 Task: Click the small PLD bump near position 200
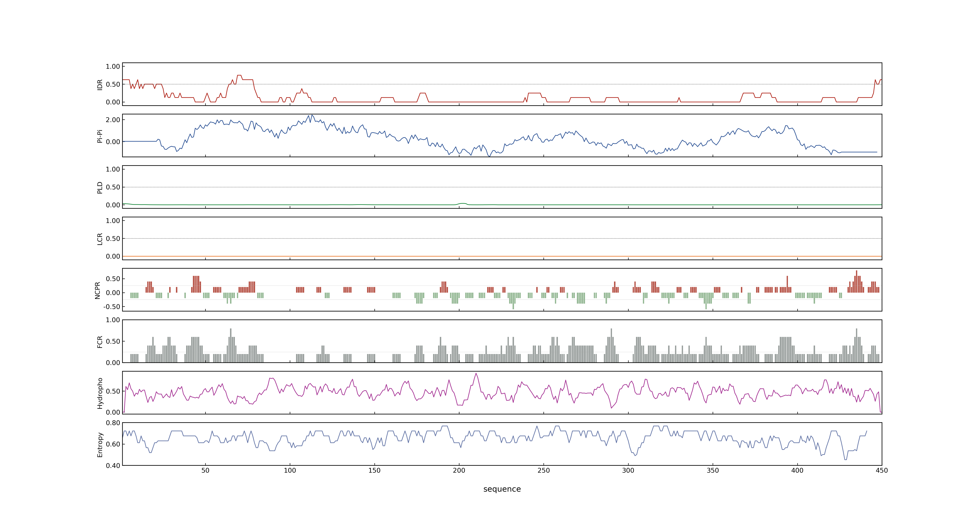tap(462, 204)
